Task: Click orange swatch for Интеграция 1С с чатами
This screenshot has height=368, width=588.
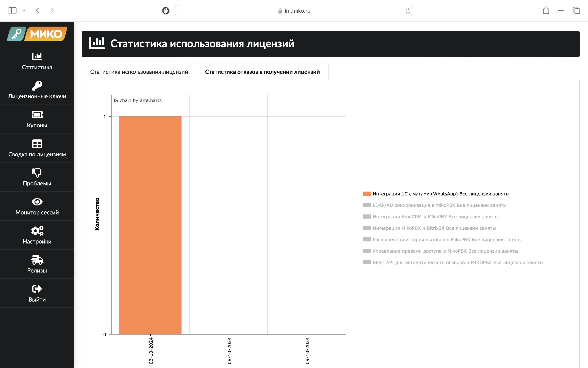Action: [367, 194]
